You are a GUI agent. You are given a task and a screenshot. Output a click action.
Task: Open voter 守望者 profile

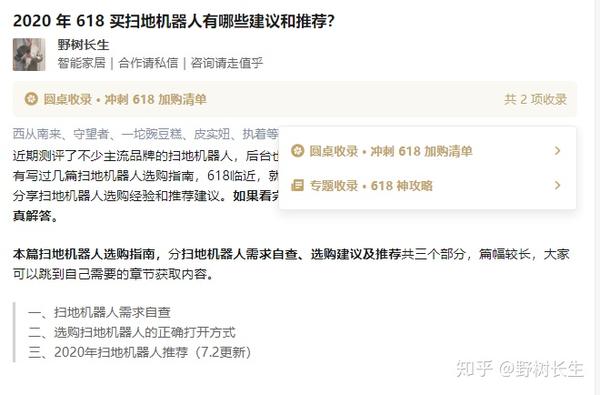91,134
